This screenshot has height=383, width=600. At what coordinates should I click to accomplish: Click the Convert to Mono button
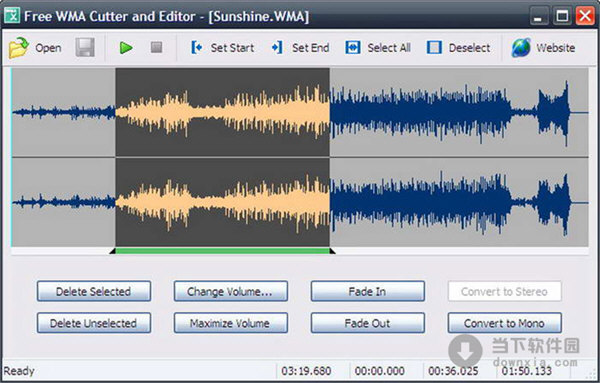tap(505, 323)
